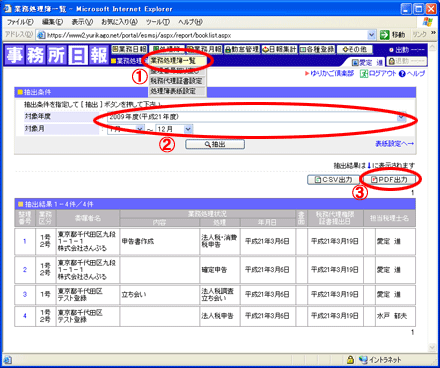Open the その他 tab
440x368 pixels.
(x=355, y=49)
